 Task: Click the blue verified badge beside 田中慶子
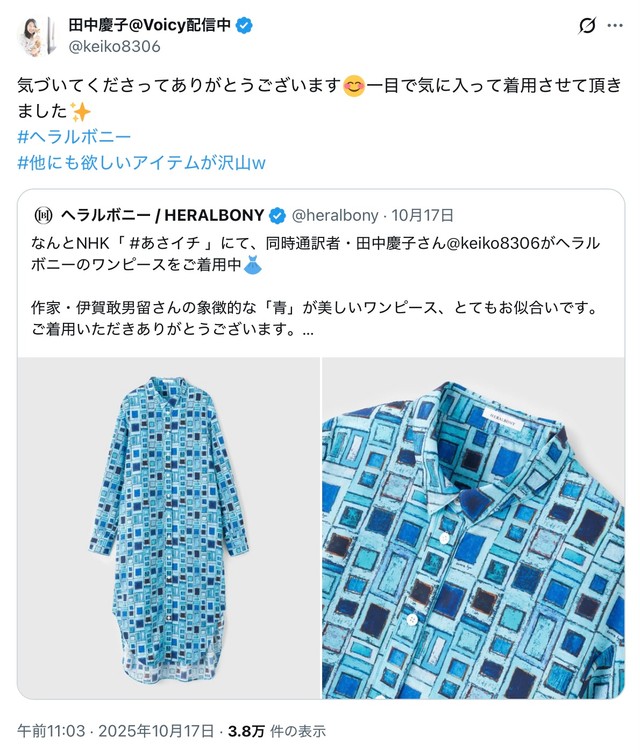[245, 25]
